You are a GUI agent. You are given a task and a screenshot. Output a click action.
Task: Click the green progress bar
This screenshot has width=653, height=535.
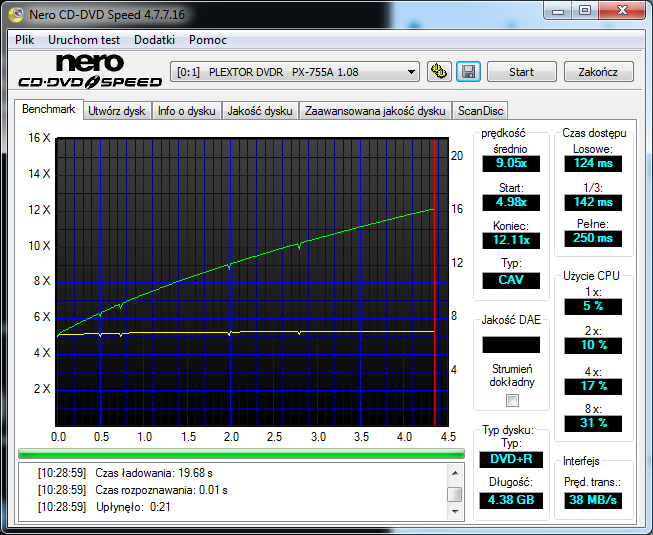click(x=241, y=453)
